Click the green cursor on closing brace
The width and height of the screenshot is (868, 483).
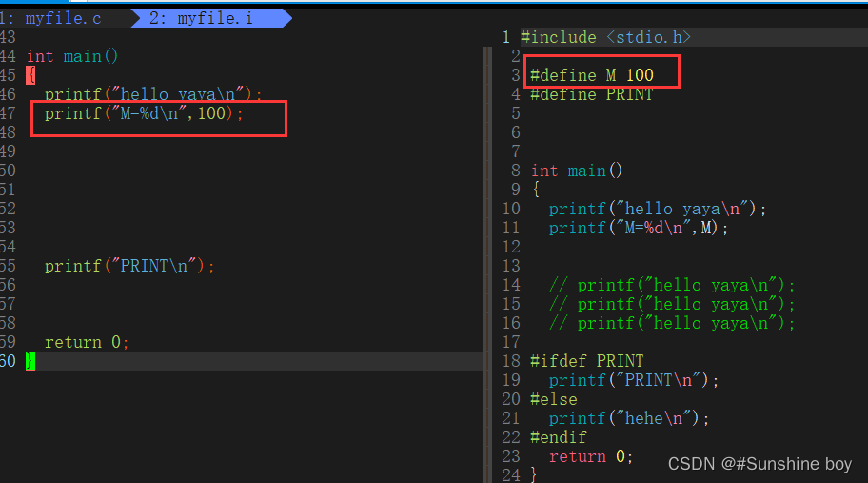[30, 361]
